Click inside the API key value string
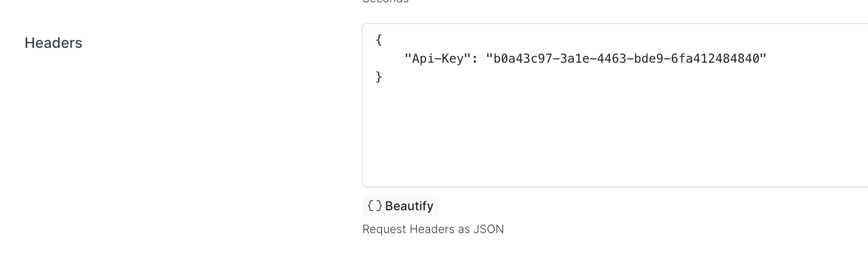 click(626, 58)
